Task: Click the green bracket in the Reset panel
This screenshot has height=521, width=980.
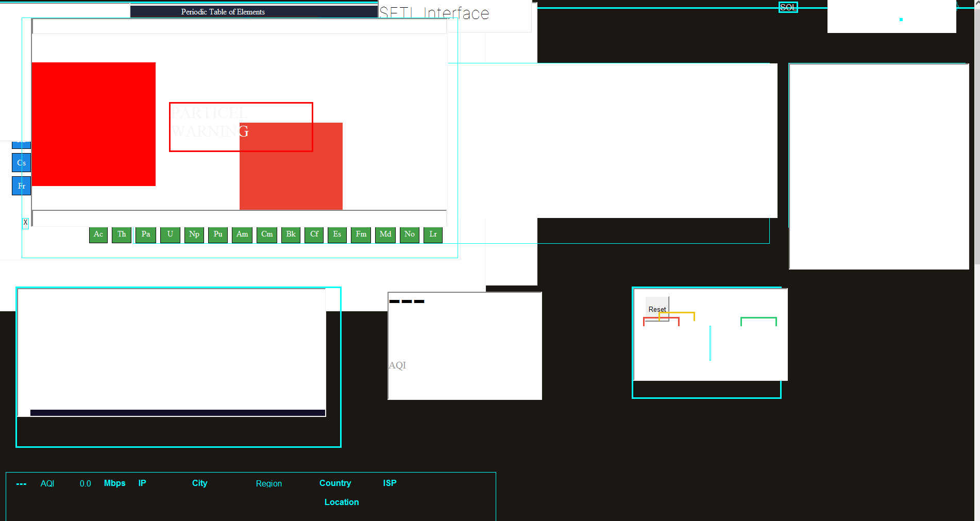Action: [758, 319]
